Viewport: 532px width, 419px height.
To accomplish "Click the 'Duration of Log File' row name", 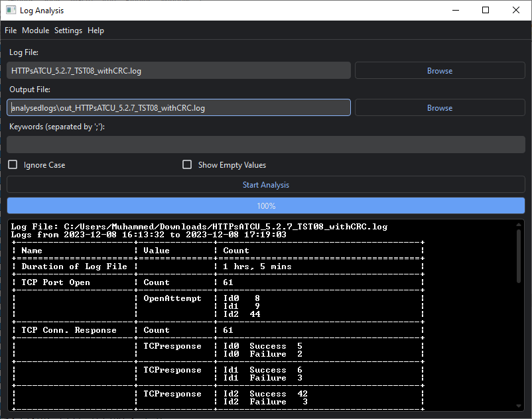I will (74, 267).
